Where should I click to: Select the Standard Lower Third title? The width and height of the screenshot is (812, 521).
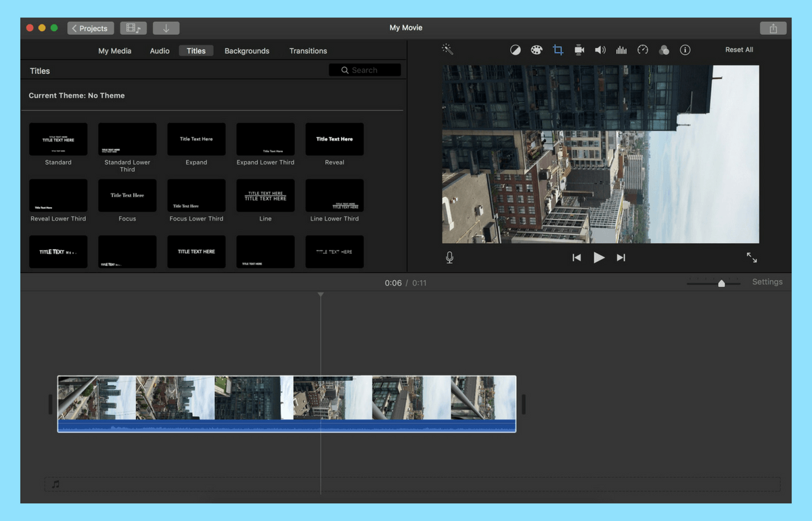(127, 139)
